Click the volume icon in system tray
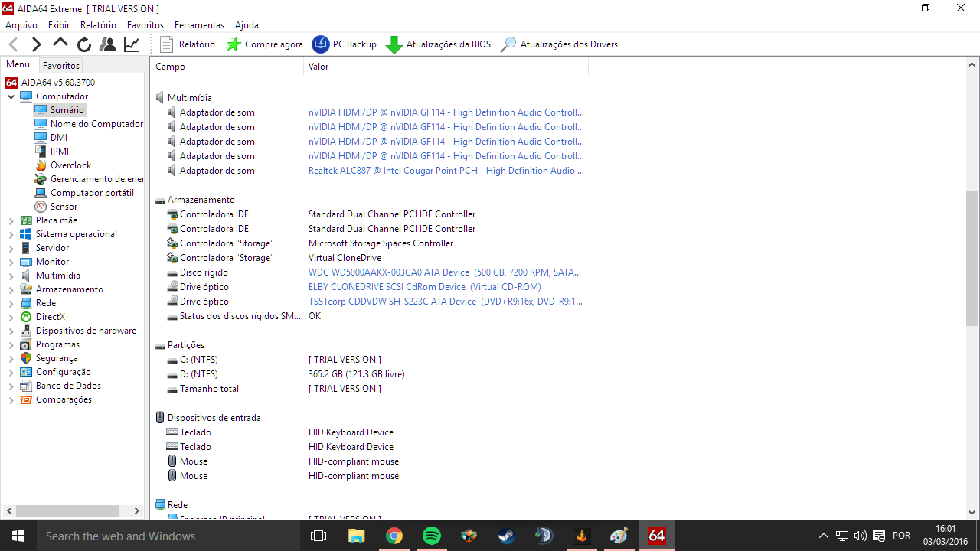The height and width of the screenshot is (551, 980). 860,536
